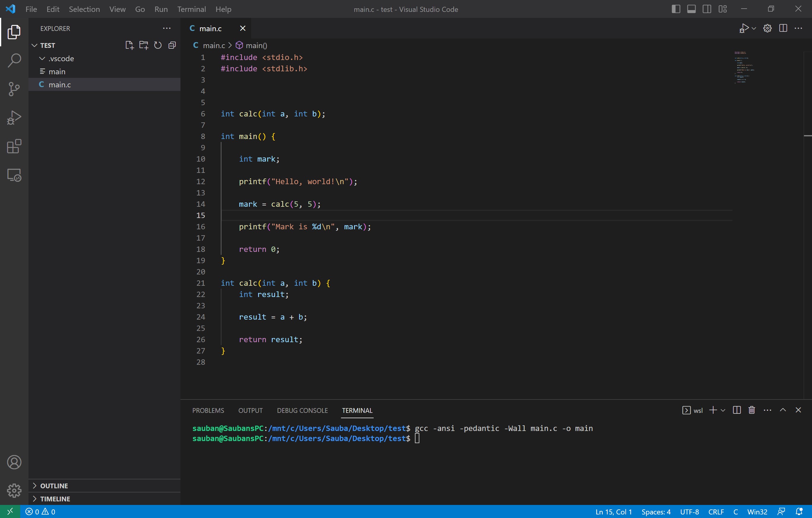This screenshot has width=812, height=518.
Task: Open the editor toolbar gear settings
Action: click(x=767, y=28)
